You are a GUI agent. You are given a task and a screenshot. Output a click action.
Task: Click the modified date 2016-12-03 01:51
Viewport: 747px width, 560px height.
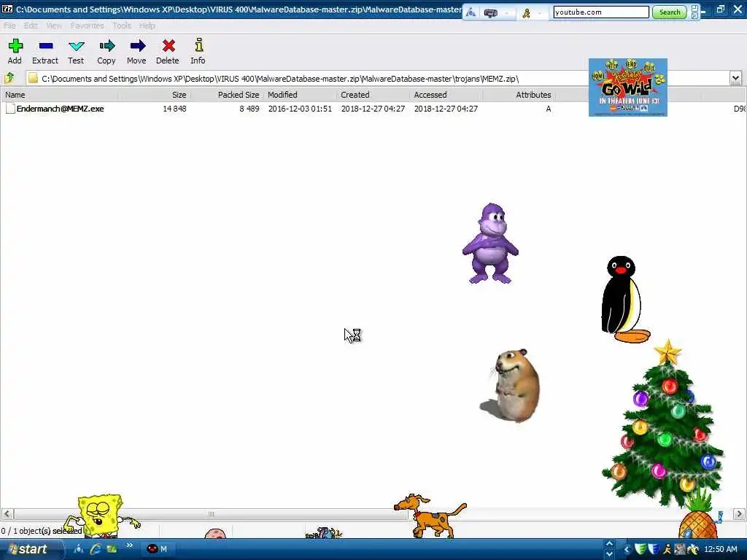[x=300, y=109]
